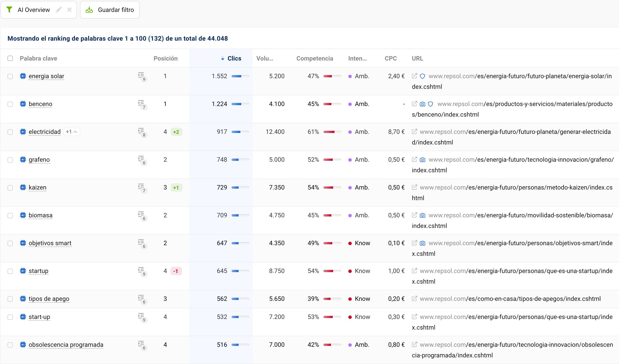Click funnel icon on AI Overview filter
The image size is (619, 364).
9,10
